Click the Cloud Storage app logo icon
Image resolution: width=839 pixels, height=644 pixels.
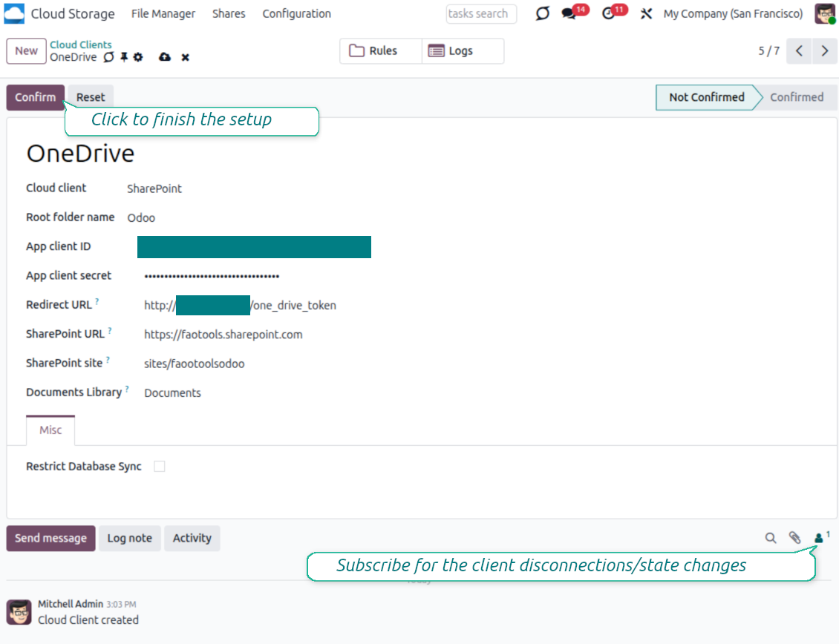pos(14,14)
